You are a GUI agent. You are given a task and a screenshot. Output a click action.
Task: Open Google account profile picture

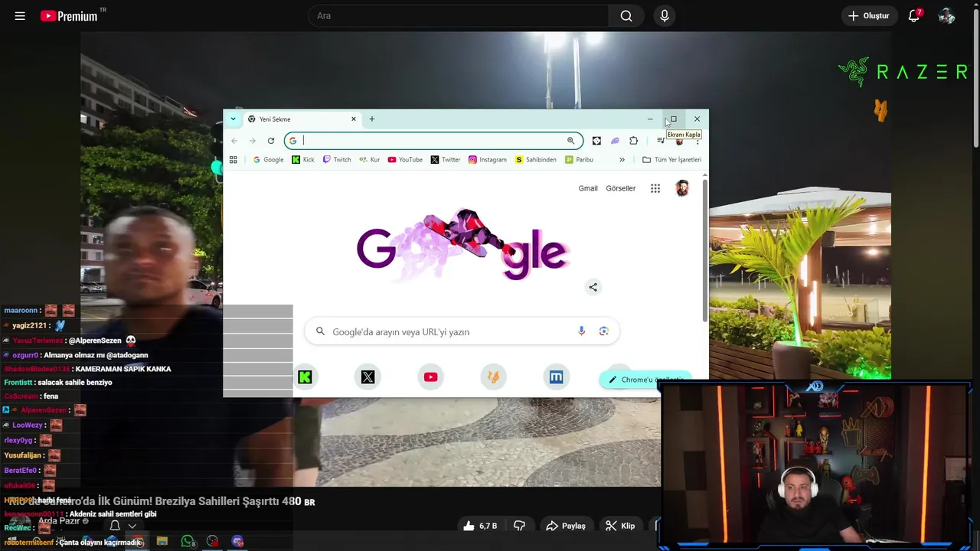[682, 188]
